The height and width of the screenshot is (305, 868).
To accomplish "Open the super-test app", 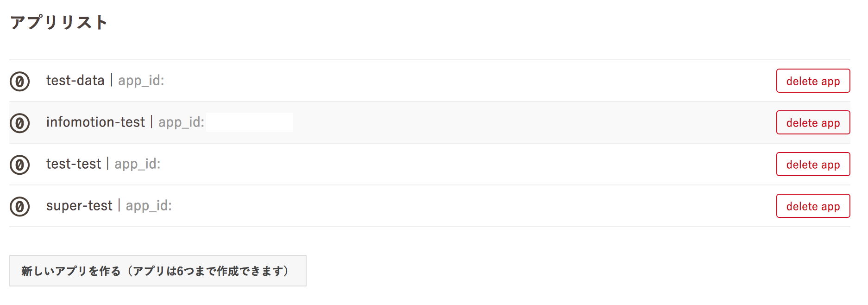I will [79, 206].
